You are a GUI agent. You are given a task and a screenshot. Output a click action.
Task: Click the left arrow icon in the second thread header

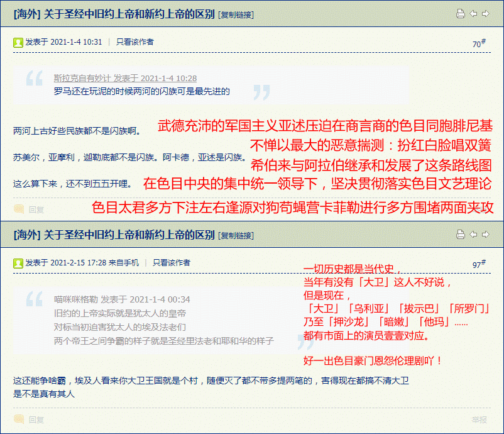473,234
